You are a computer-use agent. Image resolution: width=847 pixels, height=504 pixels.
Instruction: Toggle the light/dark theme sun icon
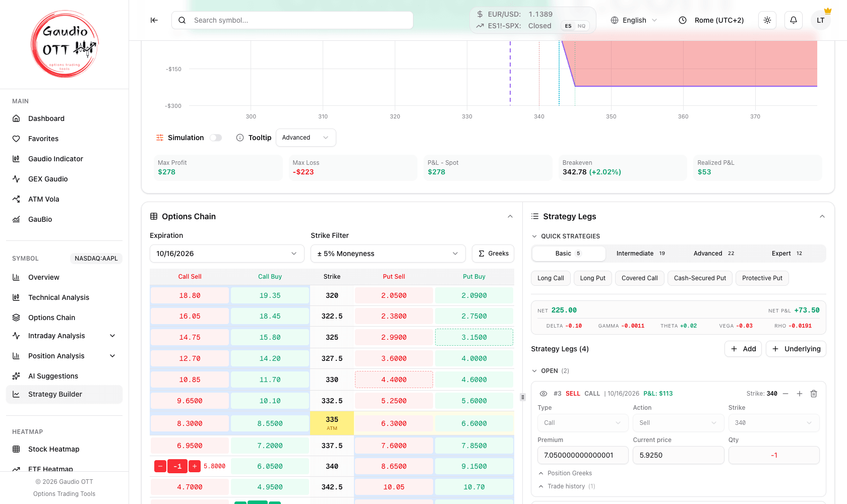[767, 20]
